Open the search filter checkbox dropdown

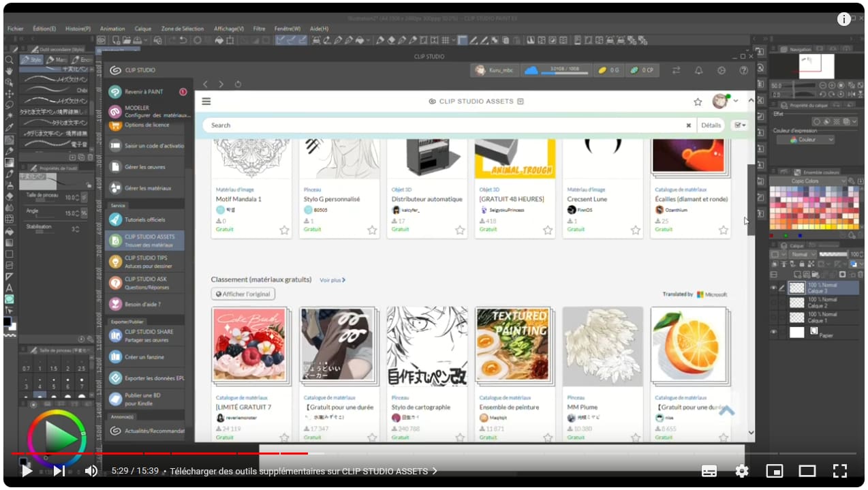(x=739, y=125)
